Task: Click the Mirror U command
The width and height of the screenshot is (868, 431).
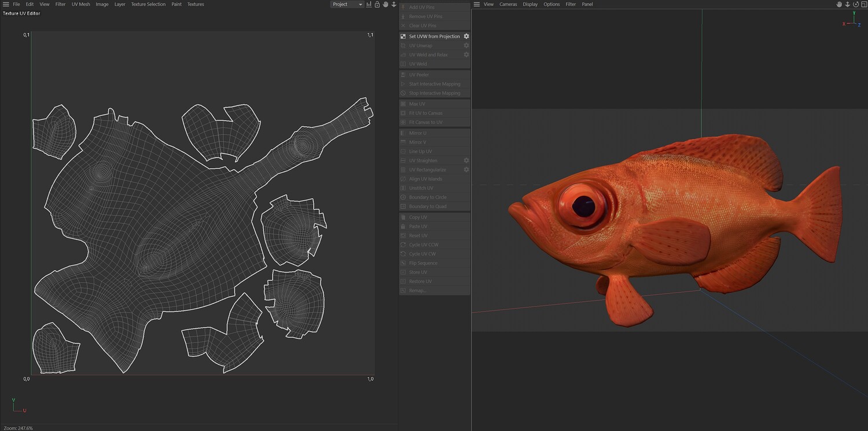Action: coord(435,133)
